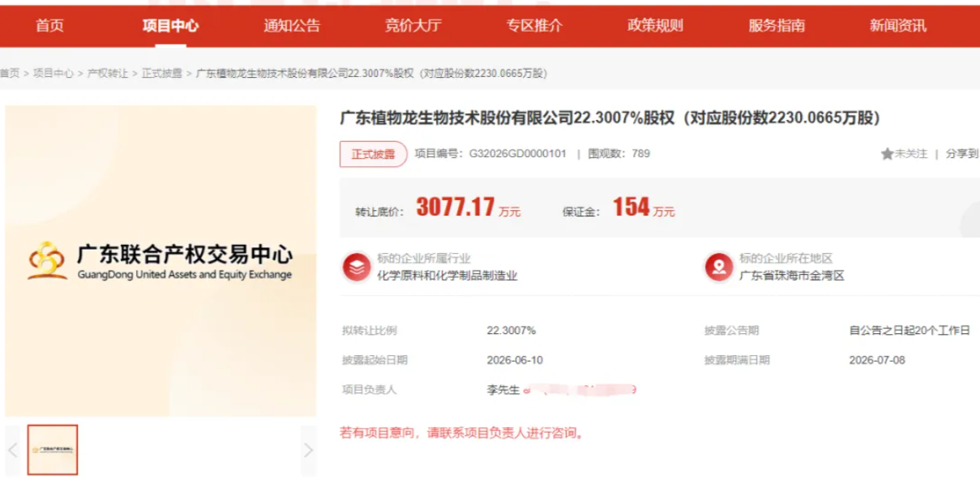Click the next thumbnail arrow
This screenshot has width=980, height=488.
click(x=308, y=450)
